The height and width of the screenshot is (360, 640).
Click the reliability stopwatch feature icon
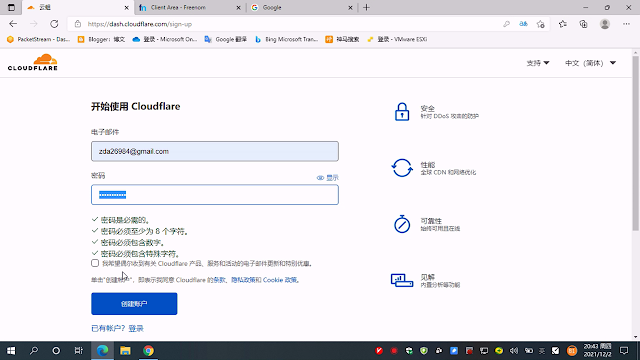point(402,224)
